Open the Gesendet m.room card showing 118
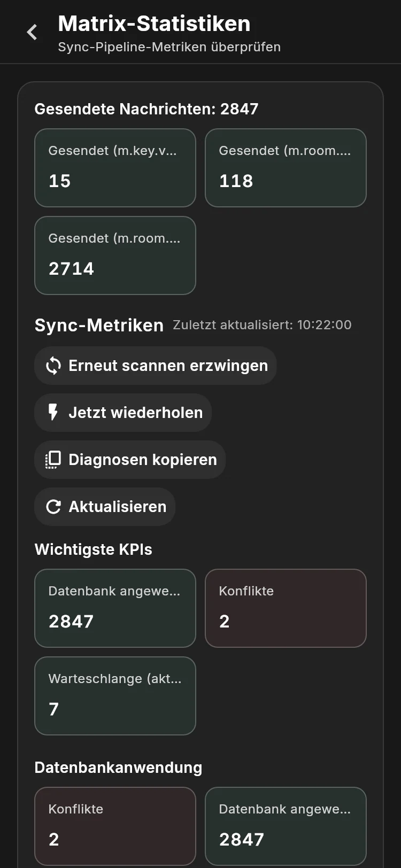 point(286,168)
